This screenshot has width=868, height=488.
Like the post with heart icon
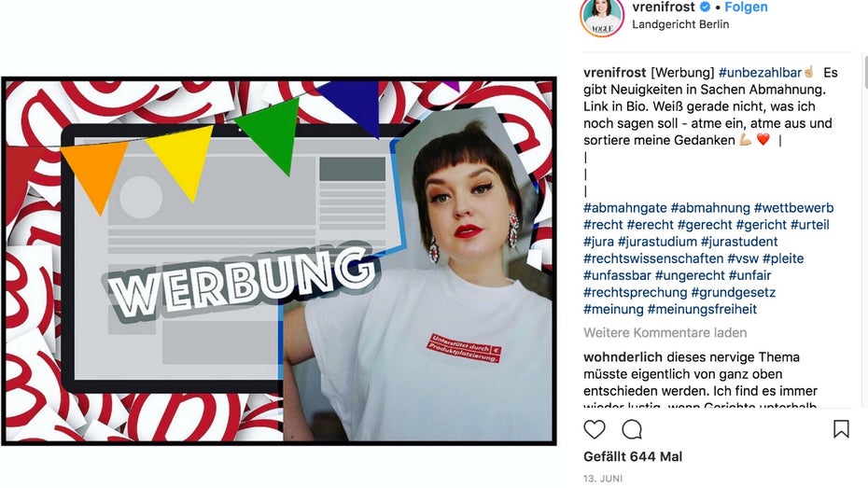pyautogui.click(x=594, y=429)
